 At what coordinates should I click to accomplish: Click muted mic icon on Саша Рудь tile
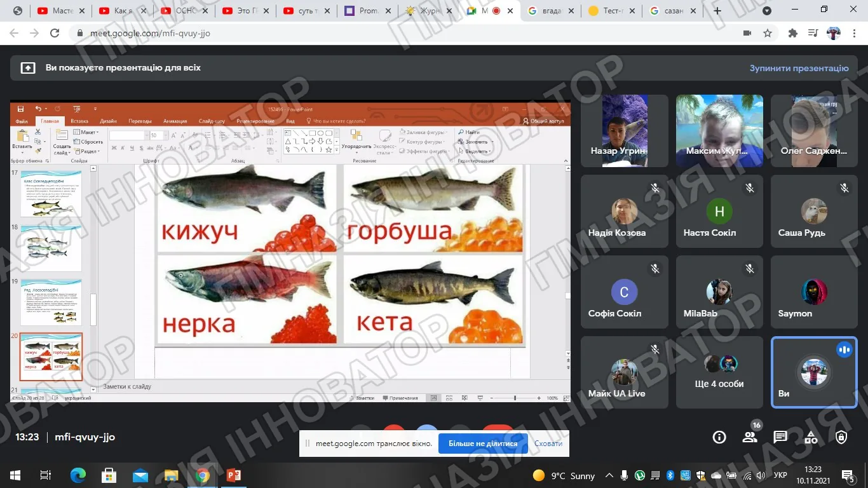pyautogui.click(x=844, y=188)
